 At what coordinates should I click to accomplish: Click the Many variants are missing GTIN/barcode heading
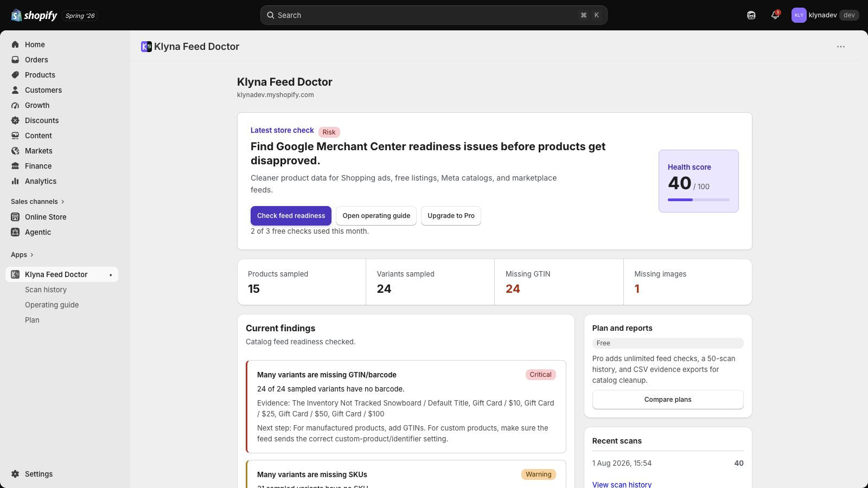[x=327, y=375]
